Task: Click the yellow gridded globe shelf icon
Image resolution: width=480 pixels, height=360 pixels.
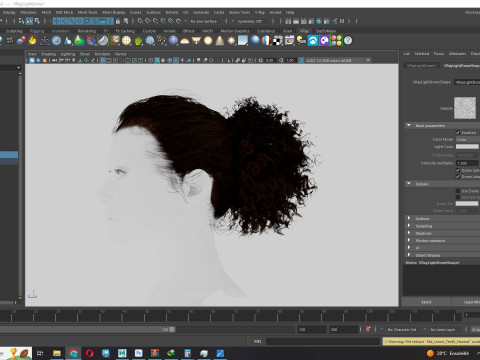Action: 126,41
